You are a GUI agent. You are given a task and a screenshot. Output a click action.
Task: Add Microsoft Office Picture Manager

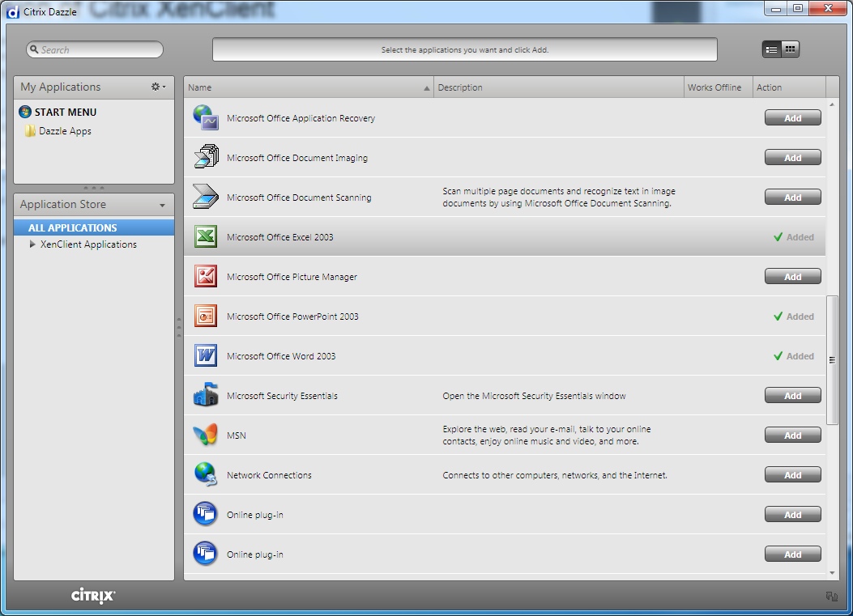tap(792, 277)
